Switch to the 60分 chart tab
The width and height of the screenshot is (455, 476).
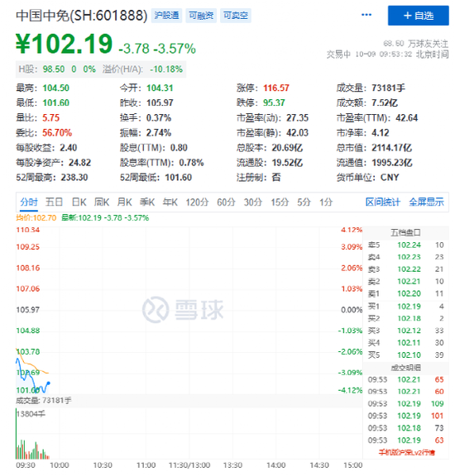tap(226, 202)
